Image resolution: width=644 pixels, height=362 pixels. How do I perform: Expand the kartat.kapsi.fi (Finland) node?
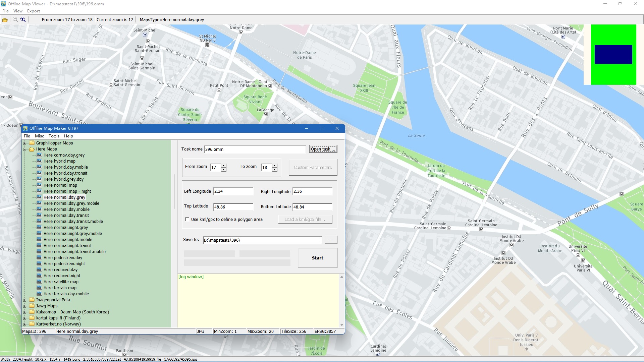pos(24,318)
